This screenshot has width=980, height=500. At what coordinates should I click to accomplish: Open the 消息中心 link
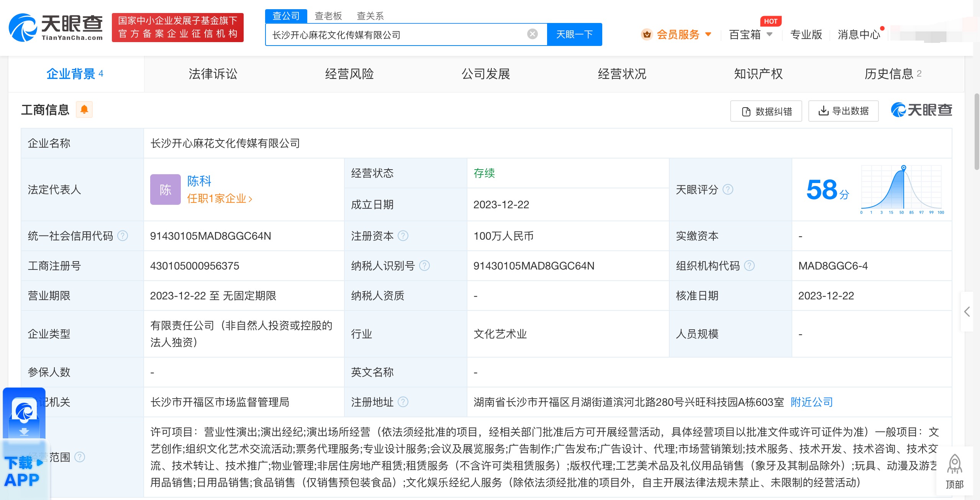[x=859, y=34]
